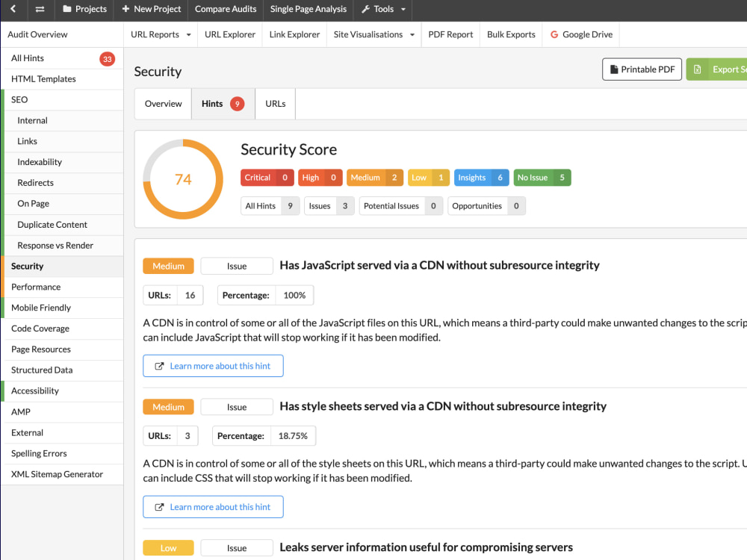Click URLs 3 count box
Screen dimensions: 747x560
170,436
